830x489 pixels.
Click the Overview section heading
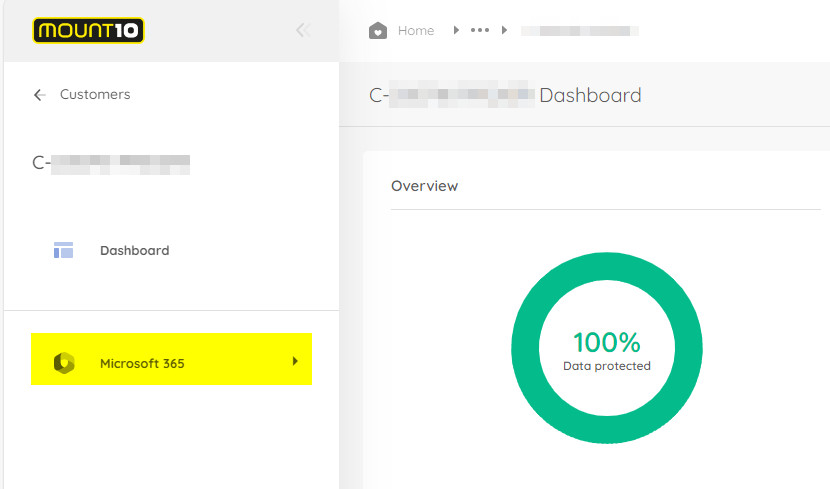(424, 186)
